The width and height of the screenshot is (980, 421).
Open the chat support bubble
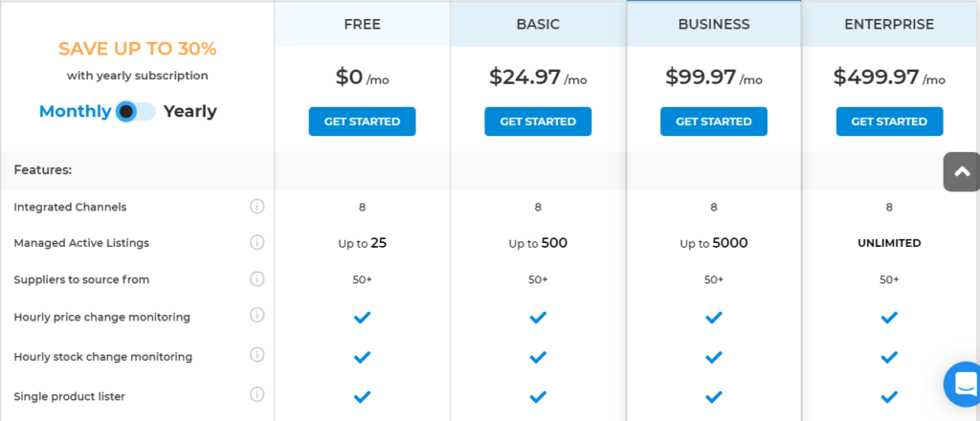pos(963,384)
